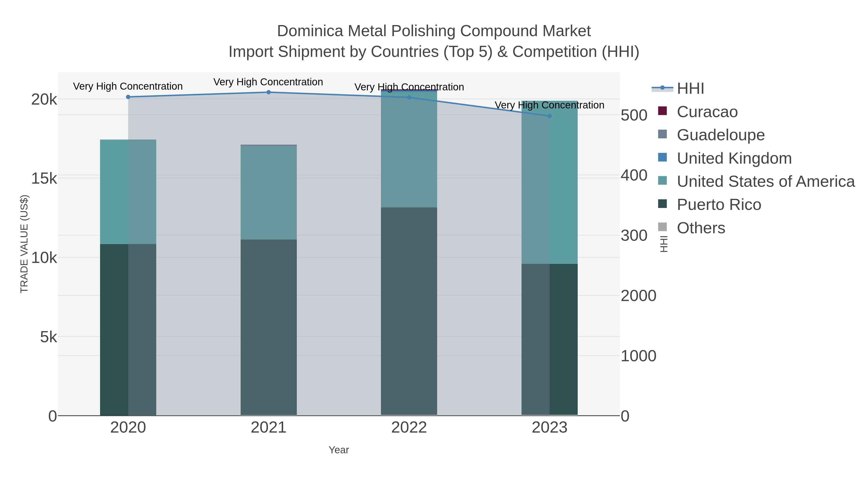Click the Puerto Rico dark green swatch

tap(663, 204)
